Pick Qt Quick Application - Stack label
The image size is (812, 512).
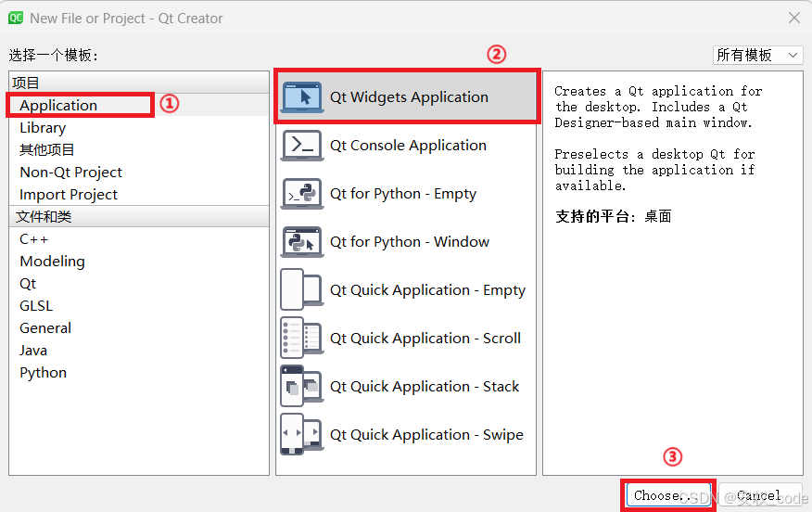425,386
